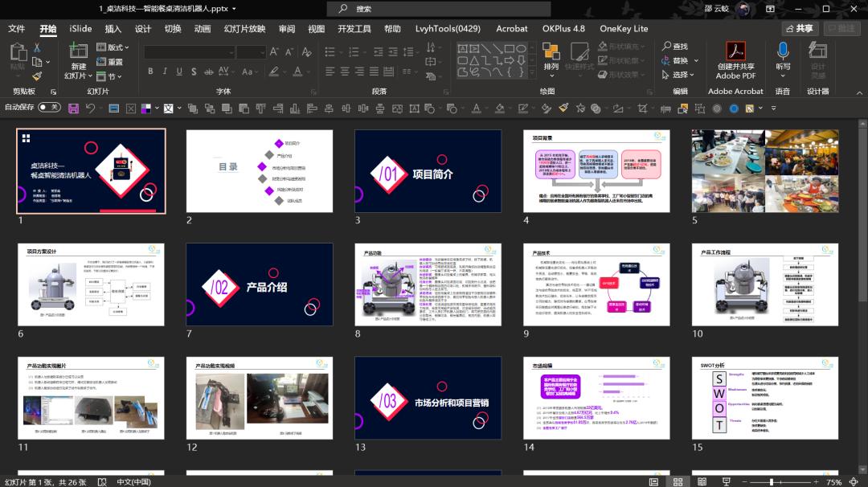
Task: Click the Save icon in quick access toolbar
Action: click(73, 108)
